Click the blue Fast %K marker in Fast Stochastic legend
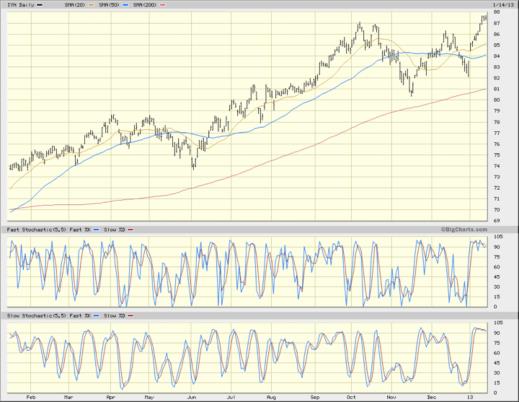The image size is (519, 402). 96,230
